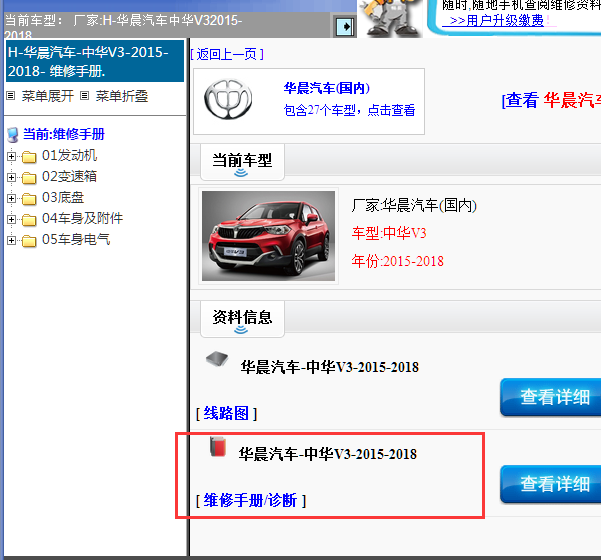Screen dimensions: 601x560
Task: Click 包含27个车型，点击查看 link
Action: (349, 110)
